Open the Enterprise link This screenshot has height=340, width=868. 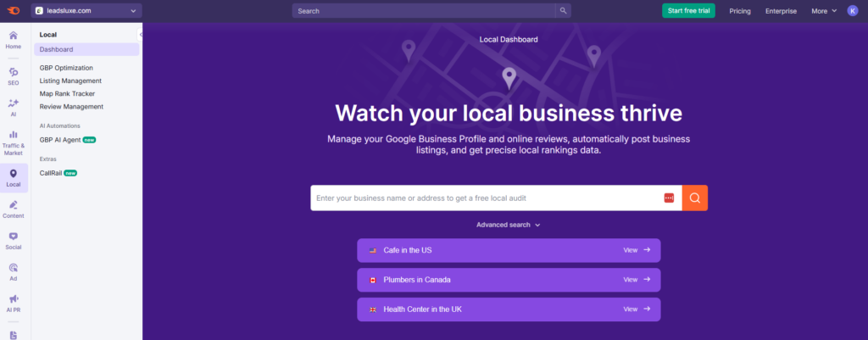[x=781, y=11]
